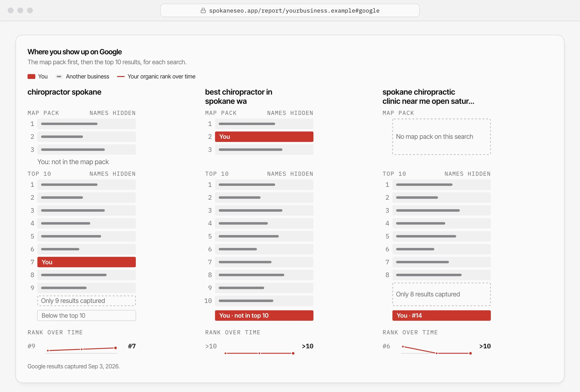Click the red 'You' legend swatch
Viewport: 580px width, 392px height.
31,77
